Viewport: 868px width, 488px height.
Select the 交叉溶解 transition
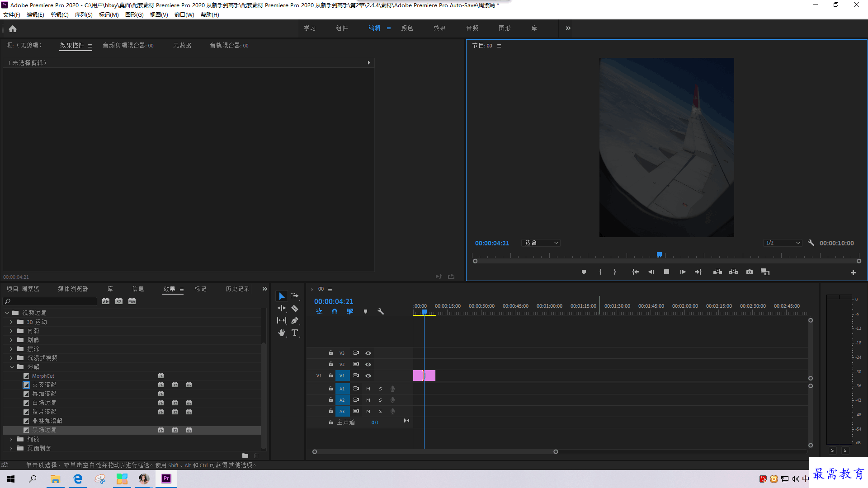[44, 385]
